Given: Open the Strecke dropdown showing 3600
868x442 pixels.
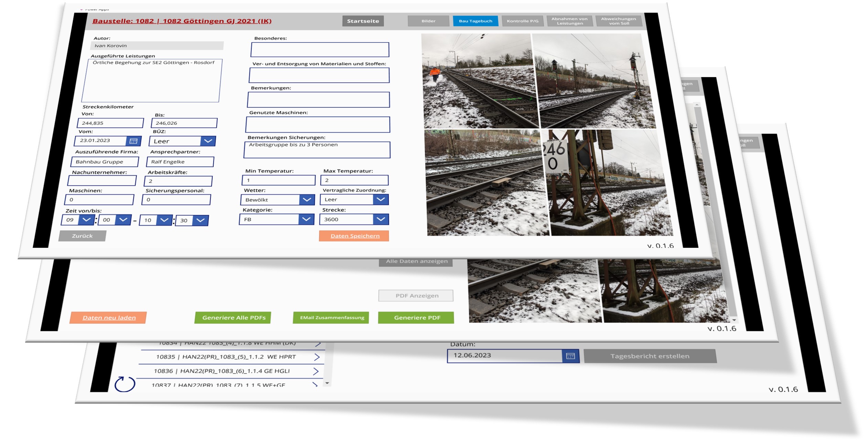Looking at the screenshot, I should 381,219.
